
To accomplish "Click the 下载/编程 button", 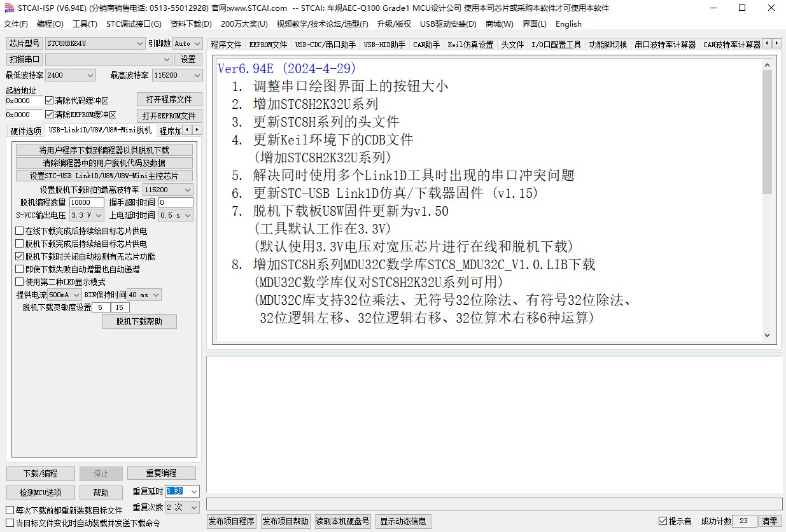I will [x=41, y=473].
